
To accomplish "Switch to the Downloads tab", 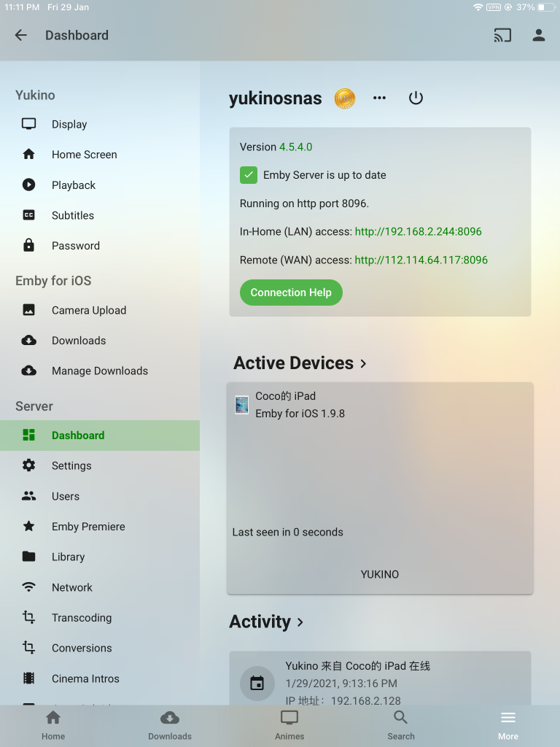I will pos(169,726).
